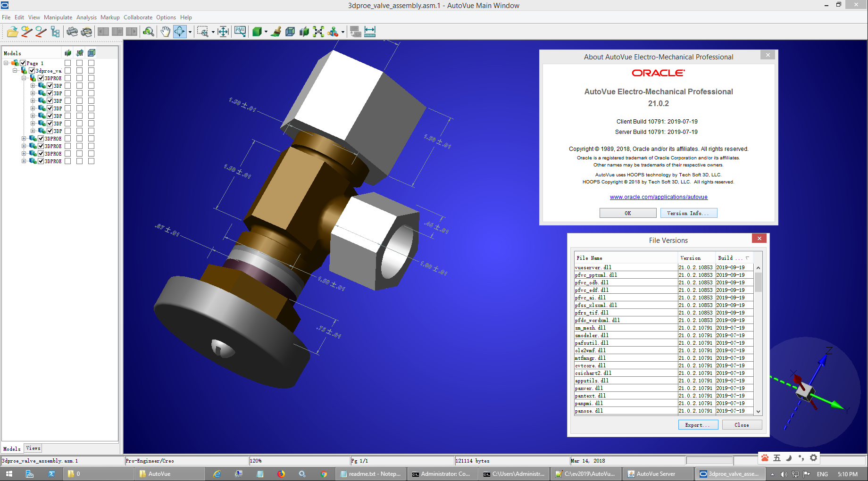Click the File Versions scrollbar thumb
The image size is (868, 481).
[758, 282]
